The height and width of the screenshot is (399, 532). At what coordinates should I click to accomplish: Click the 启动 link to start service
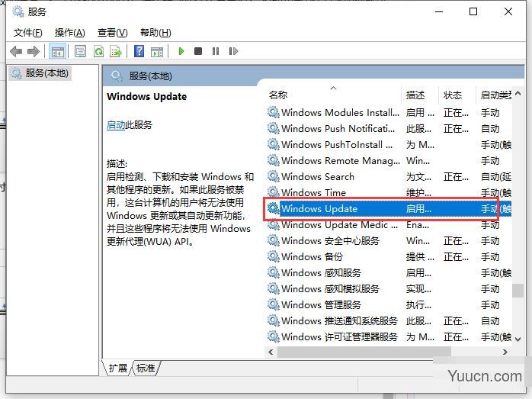116,125
